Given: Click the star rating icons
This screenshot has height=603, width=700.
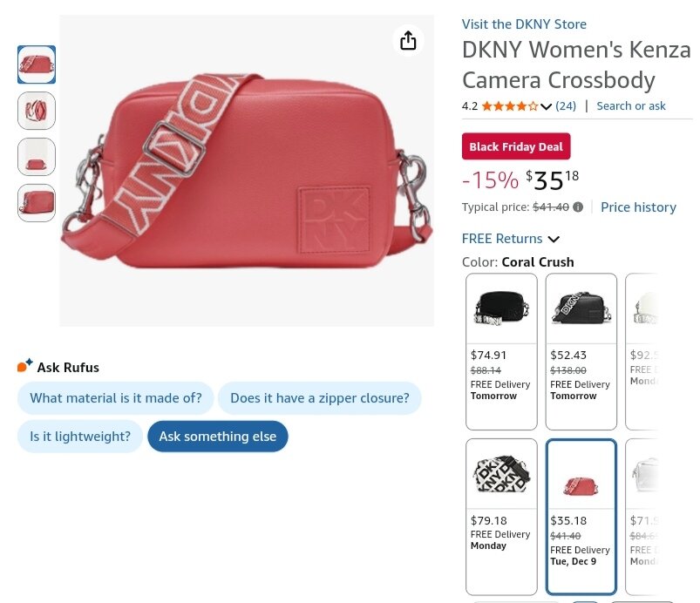Looking at the screenshot, I should point(509,106).
